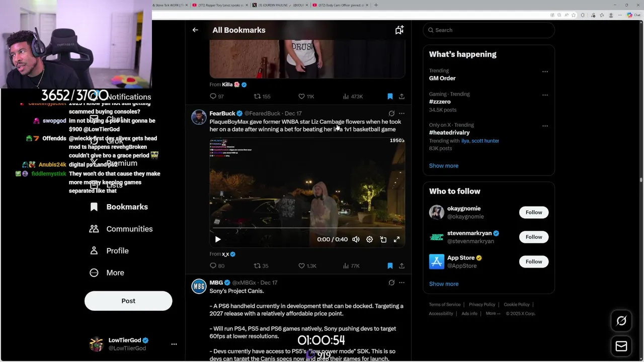644x362 pixels.
Task: Seek along the FearBuck video progress bar
Action: tap(307, 228)
